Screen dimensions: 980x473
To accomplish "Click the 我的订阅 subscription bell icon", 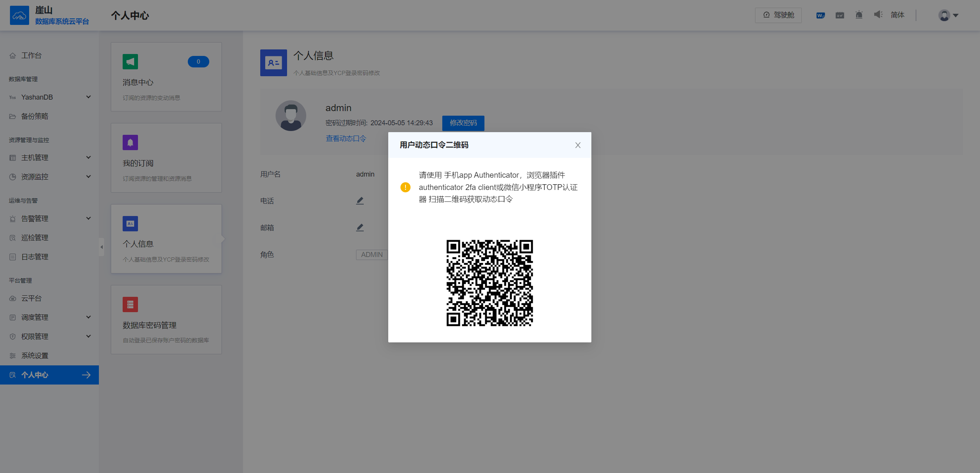I will coord(130,142).
